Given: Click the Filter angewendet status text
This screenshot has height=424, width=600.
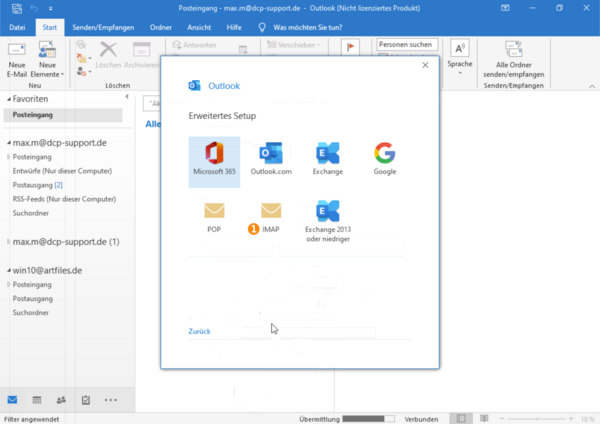Looking at the screenshot, I should coord(31,419).
